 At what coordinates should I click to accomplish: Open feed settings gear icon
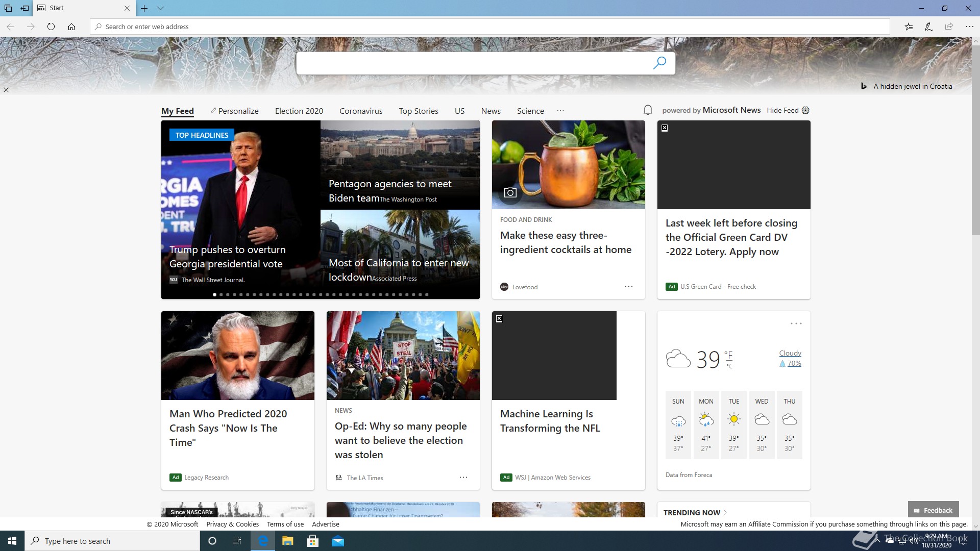(805, 110)
